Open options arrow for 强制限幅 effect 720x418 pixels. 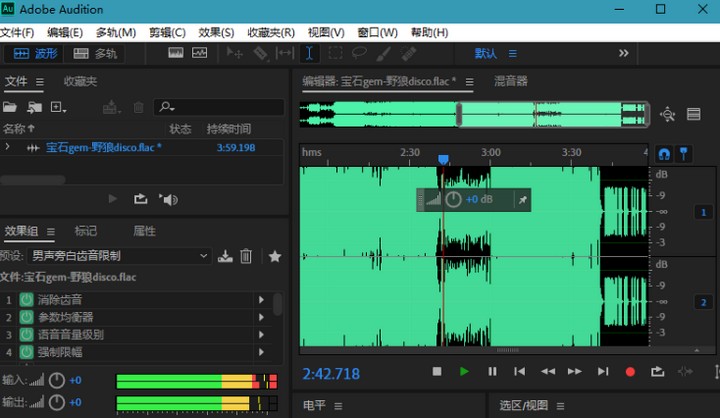(x=261, y=352)
